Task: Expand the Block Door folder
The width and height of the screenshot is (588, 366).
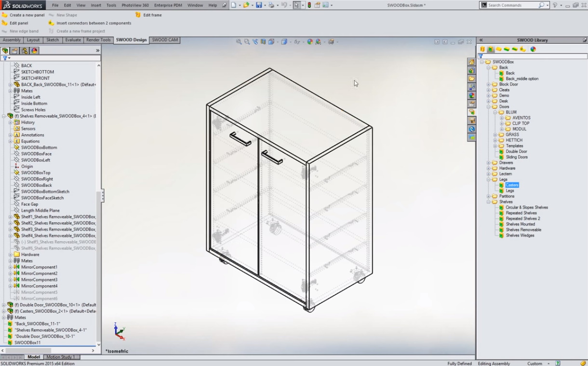Action: tap(488, 84)
